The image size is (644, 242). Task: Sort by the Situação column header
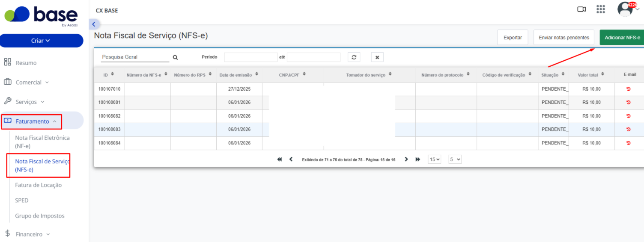point(553,75)
